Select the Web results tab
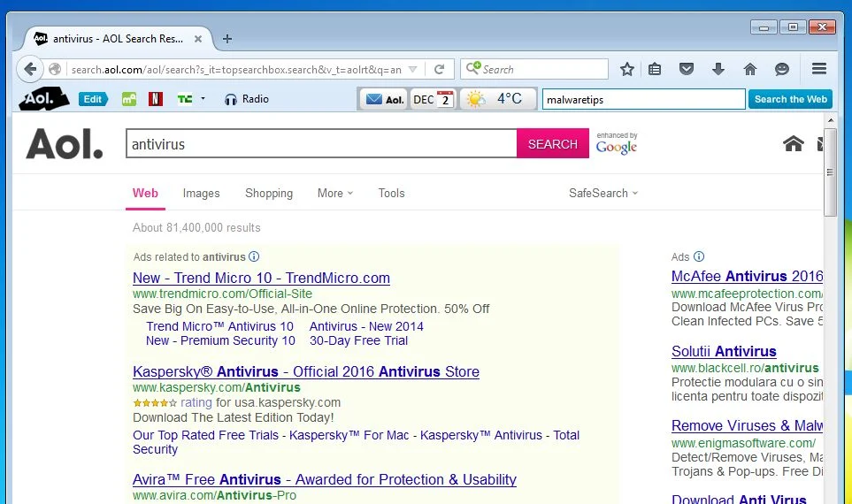Viewport: 852px width, 504px height. coord(145,194)
